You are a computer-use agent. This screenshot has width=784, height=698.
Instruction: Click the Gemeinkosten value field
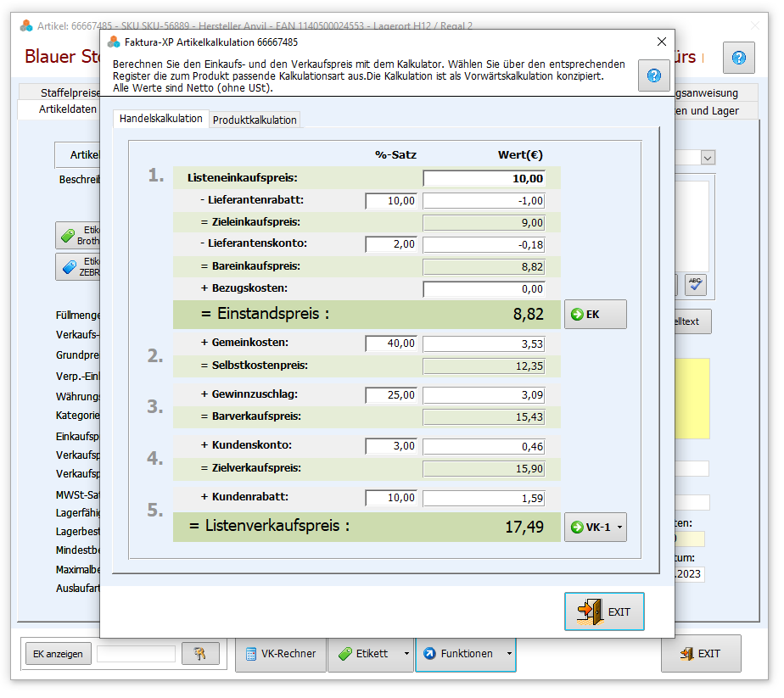tap(484, 343)
